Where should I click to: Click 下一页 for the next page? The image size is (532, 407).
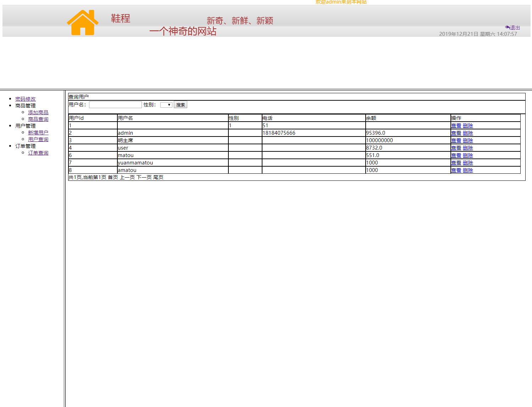pos(144,177)
